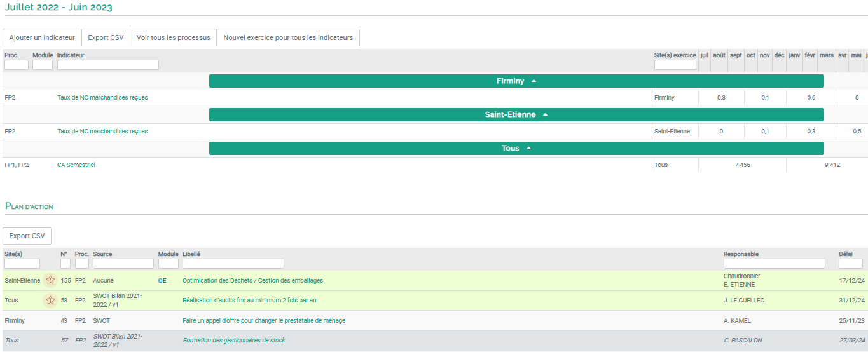The height and width of the screenshot is (352, 868).
Task: Focus the Source filter in action plan
Action: click(123, 264)
